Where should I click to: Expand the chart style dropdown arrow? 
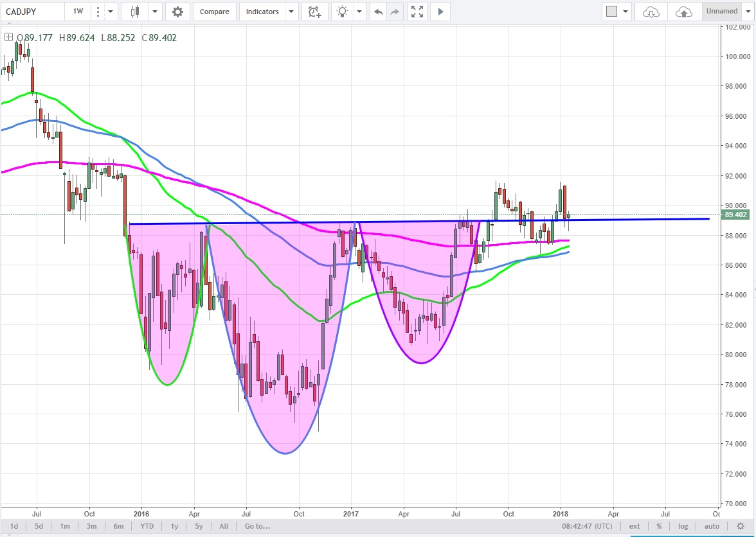155,12
